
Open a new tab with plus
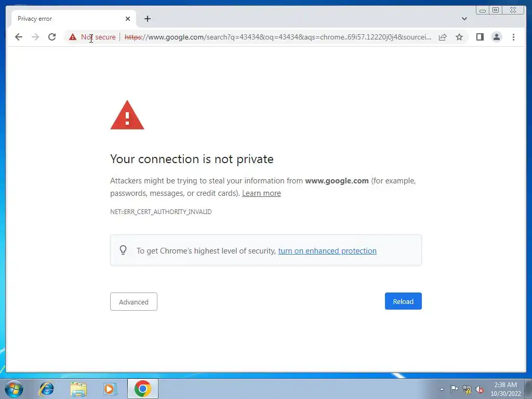(x=147, y=19)
